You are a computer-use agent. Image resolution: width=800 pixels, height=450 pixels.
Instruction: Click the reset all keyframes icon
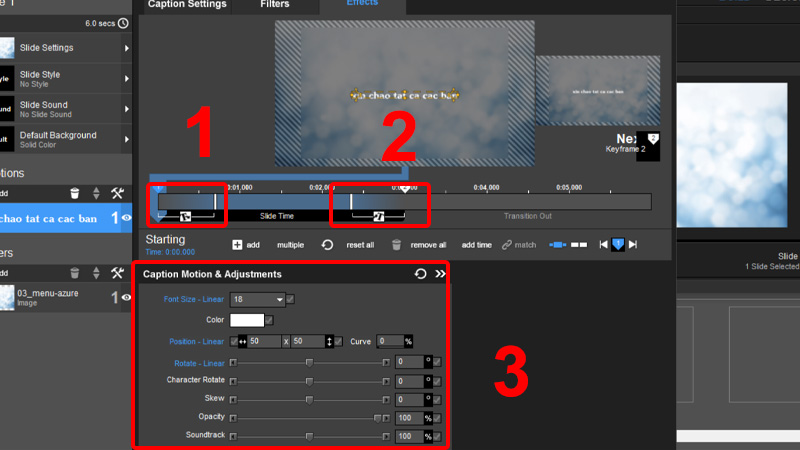tap(327, 244)
